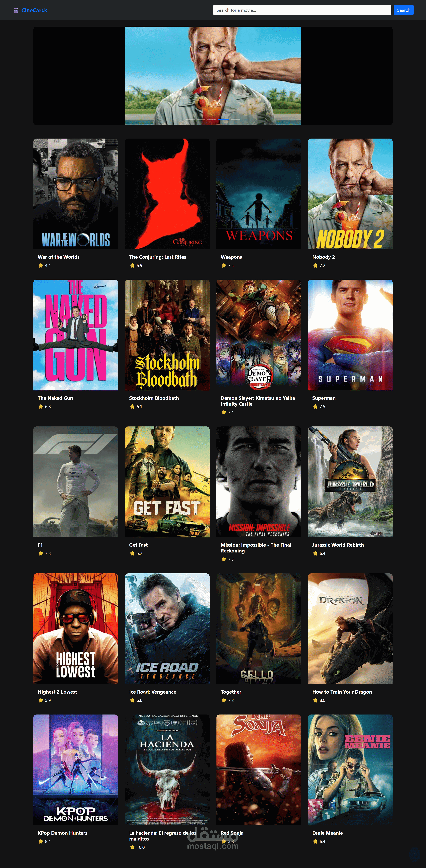Screen dimensions: 426x868
Task: Click the star icon for KPop Demon Hunters
Action: tap(41, 841)
